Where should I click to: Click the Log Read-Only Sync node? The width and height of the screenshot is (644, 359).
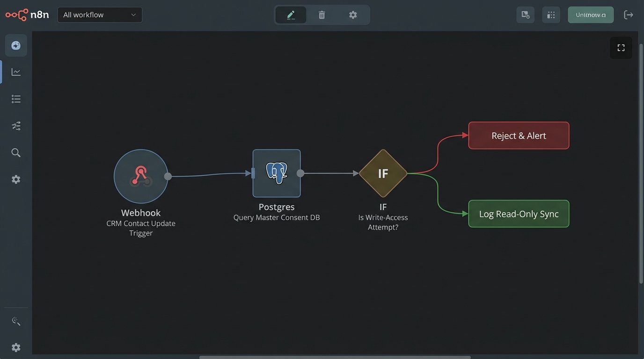pyautogui.click(x=519, y=214)
